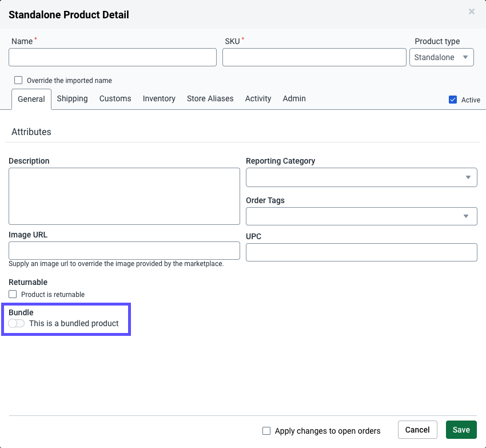
Task: Open the Admin tab
Action: point(294,99)
